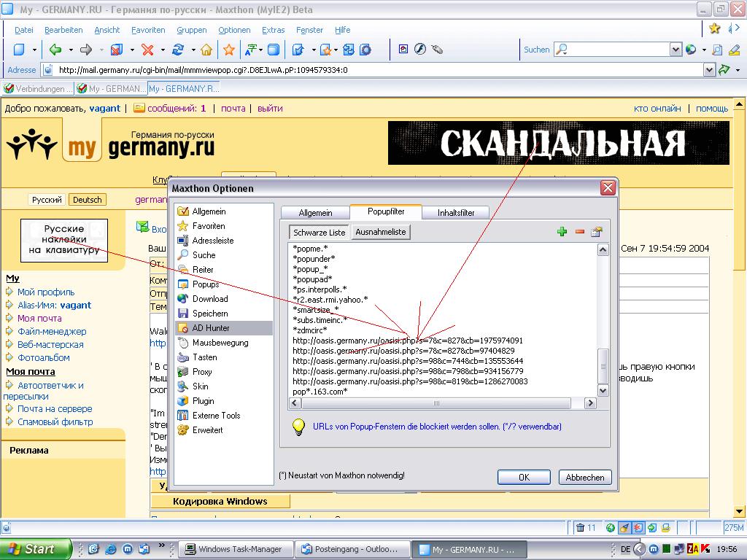Open the dropdown beside the search globe icon
Viewport: 747px width, 560px height.
pyautogui.click(x=704, y=50)
